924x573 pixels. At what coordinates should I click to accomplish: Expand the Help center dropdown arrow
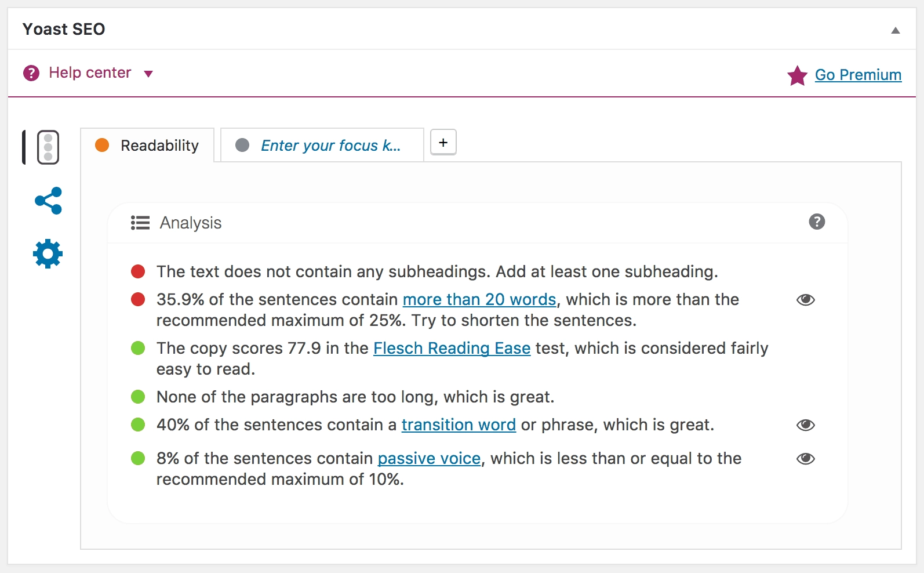148,74
